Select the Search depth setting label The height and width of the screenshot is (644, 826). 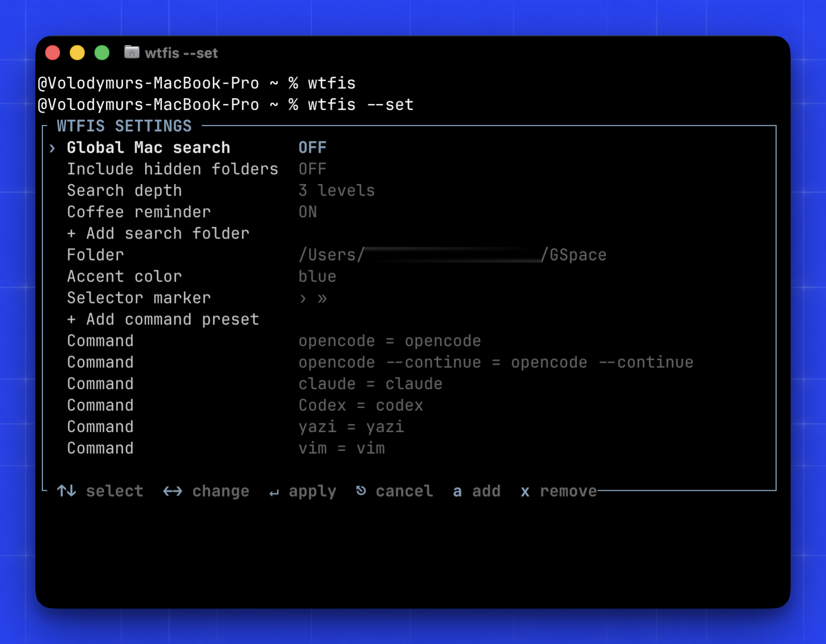pos(124,190)
